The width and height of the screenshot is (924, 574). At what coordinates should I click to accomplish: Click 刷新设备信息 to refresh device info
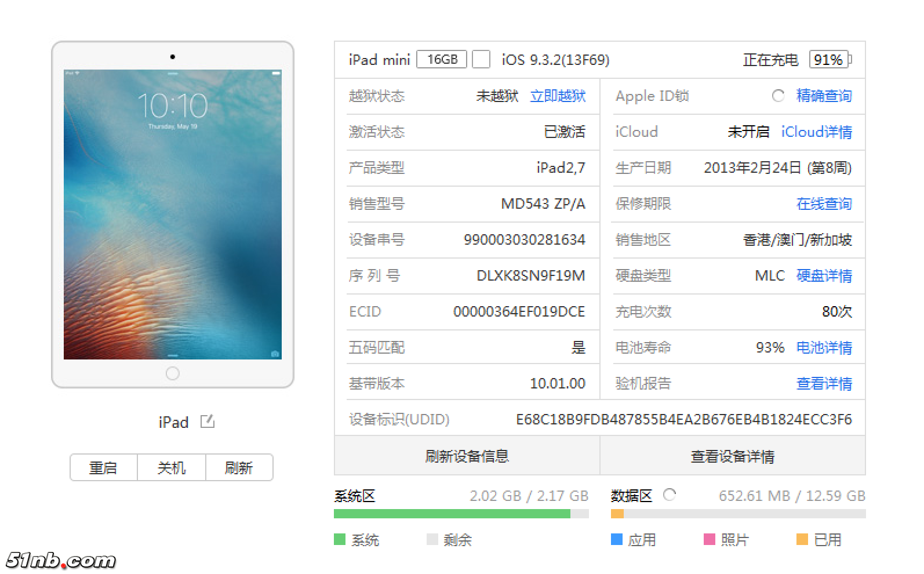tap(467, 456)
